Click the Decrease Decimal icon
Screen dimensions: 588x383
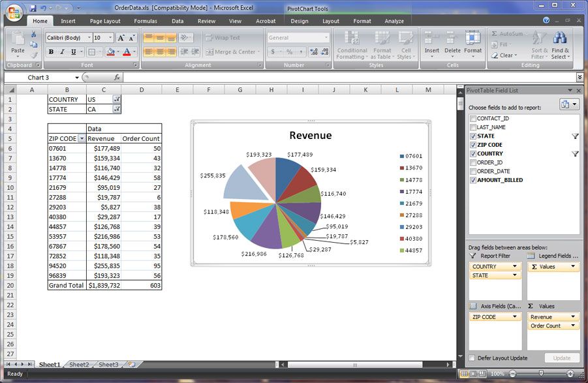pos(325,52)
